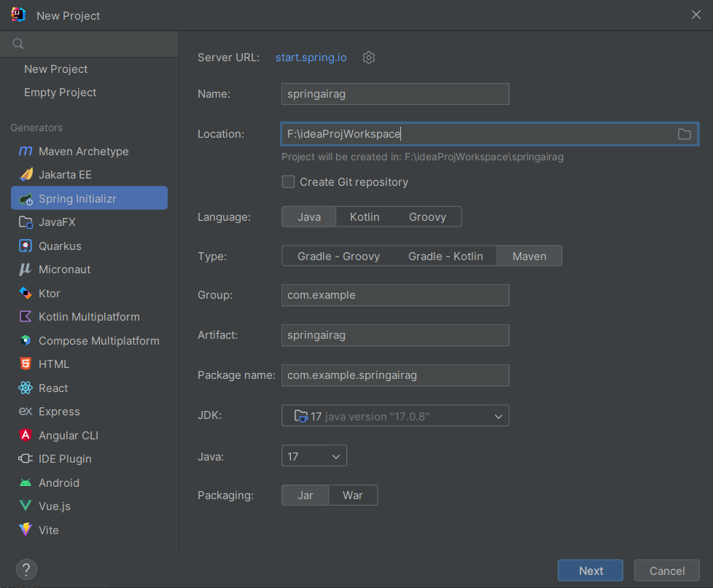
Task: Click the IntelliJ IDEA logo in the title bar
Action: (18, 15)
